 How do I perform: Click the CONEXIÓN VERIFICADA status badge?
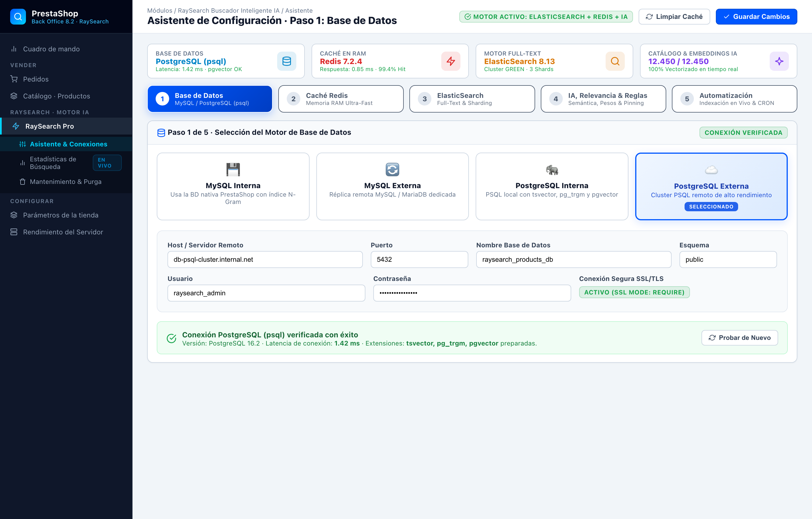pyautogui.click(x=743, y=133)
